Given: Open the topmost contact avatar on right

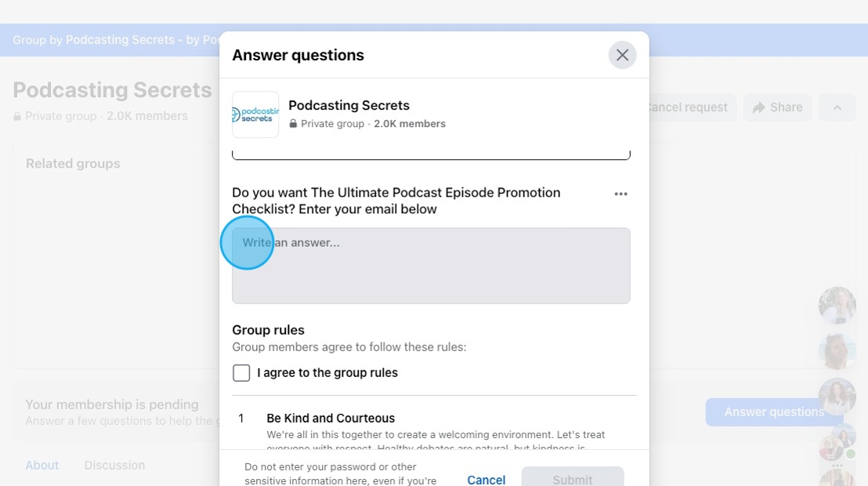Looking at the screenshot, I should coord(837,305).
